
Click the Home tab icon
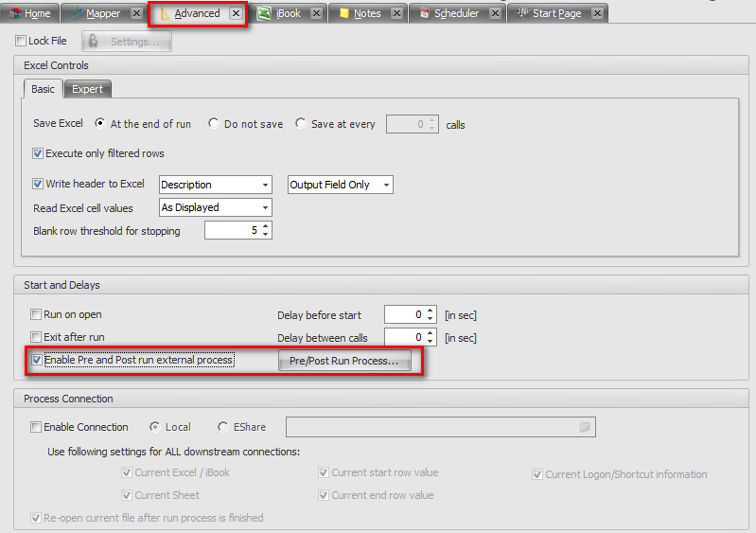coord(13,13)
